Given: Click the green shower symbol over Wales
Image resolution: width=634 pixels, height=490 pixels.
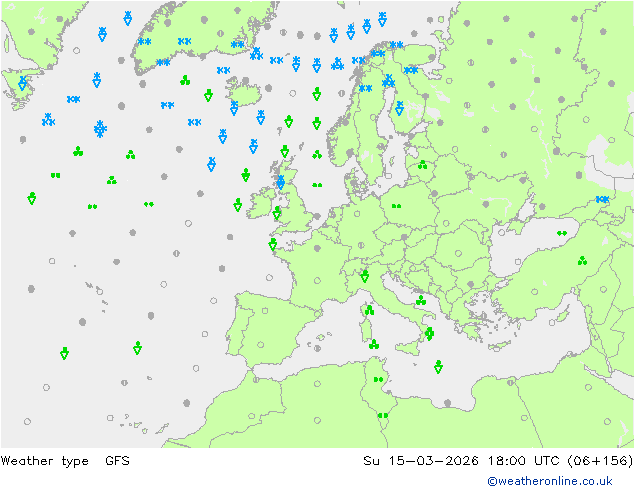Looking at the screenshot, I should pos(277,213).
